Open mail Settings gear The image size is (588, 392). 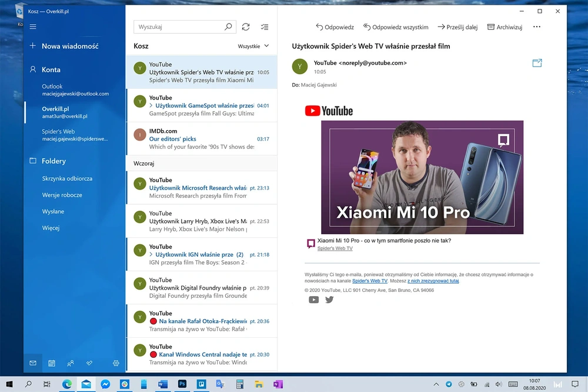[x=116, y=363]
